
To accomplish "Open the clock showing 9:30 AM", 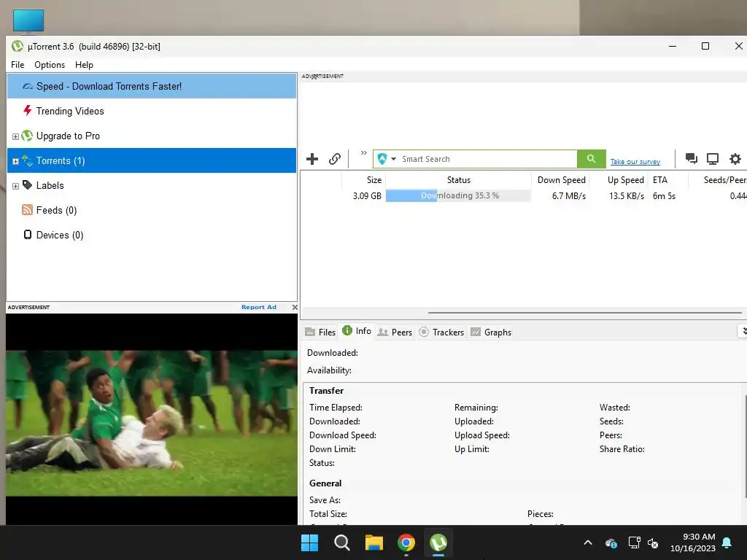I will 693,542.
